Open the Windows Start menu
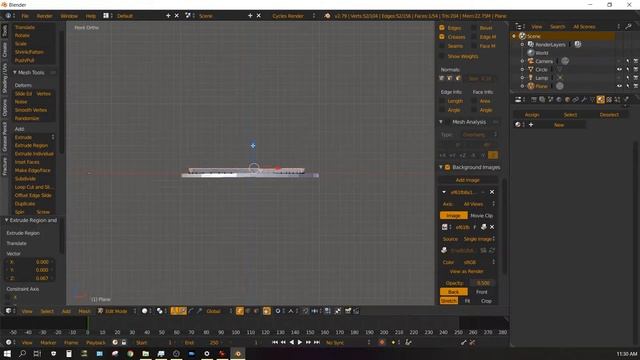This screenshot has width=640, height=360. (x=7, y=353)
